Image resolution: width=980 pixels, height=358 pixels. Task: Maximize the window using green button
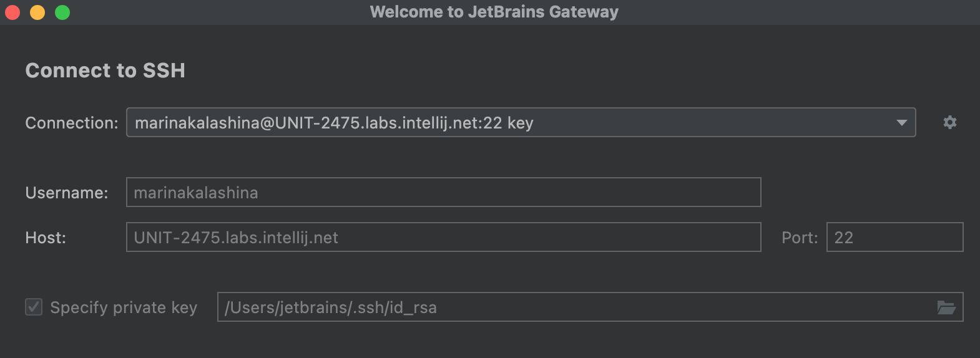coord(62,12)
